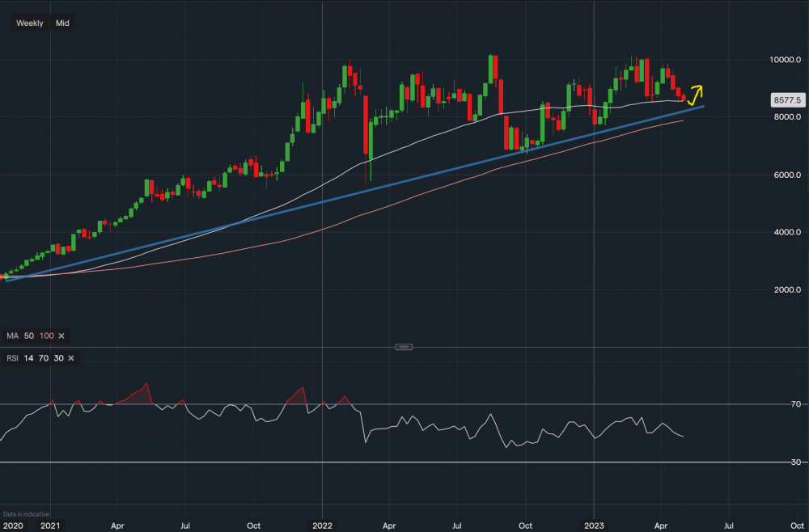Click the yellow arrow drawing annotation
The height and width of the screenshot is (532, 809).
click(695, 94)
